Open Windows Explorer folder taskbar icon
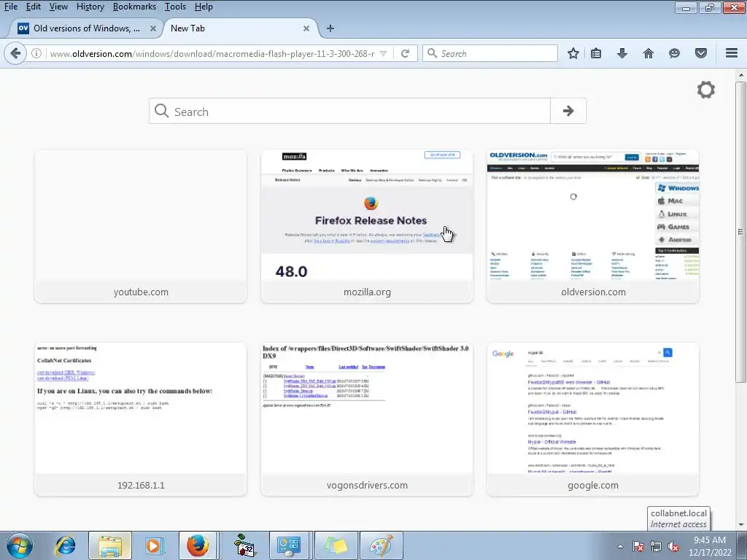This screenshot has height=560, width=747. coord(109,545)
